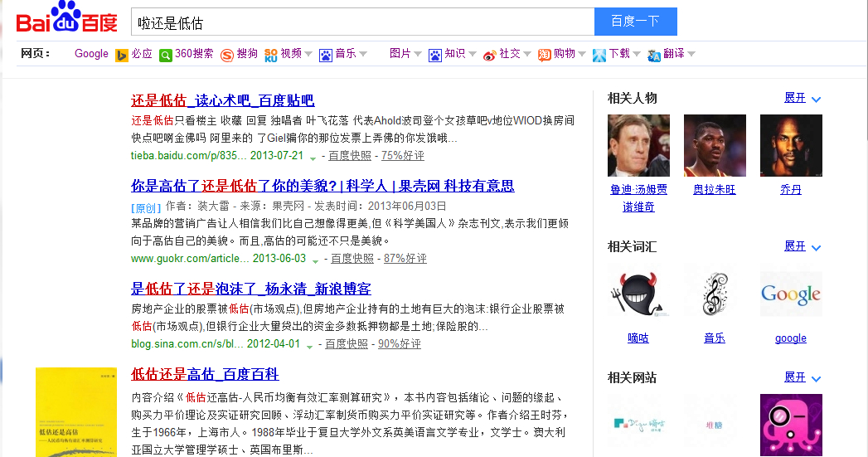Screen dimensions: 868x457
Task: Click the 360搜索 green icon
Action: pos(166,55)
